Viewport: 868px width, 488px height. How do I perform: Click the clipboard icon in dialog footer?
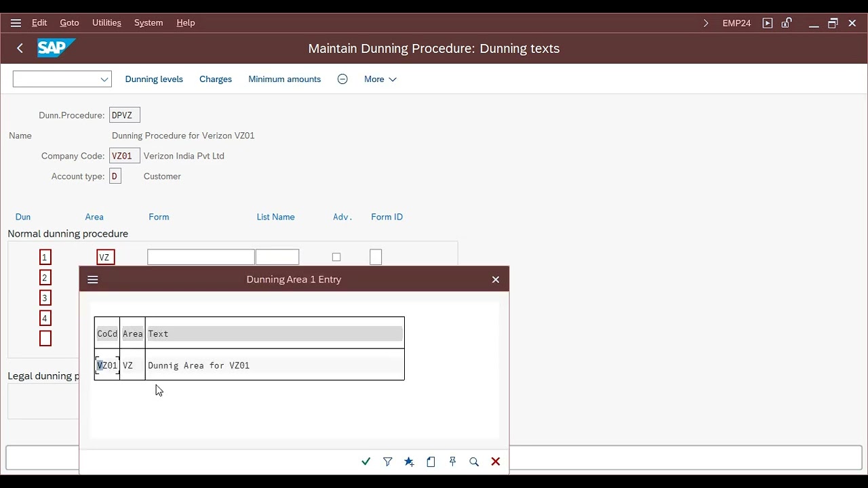[431, 462]
